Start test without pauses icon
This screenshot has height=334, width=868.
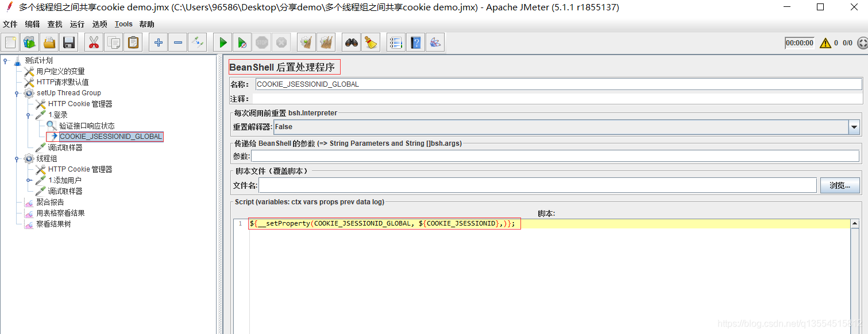242,42
